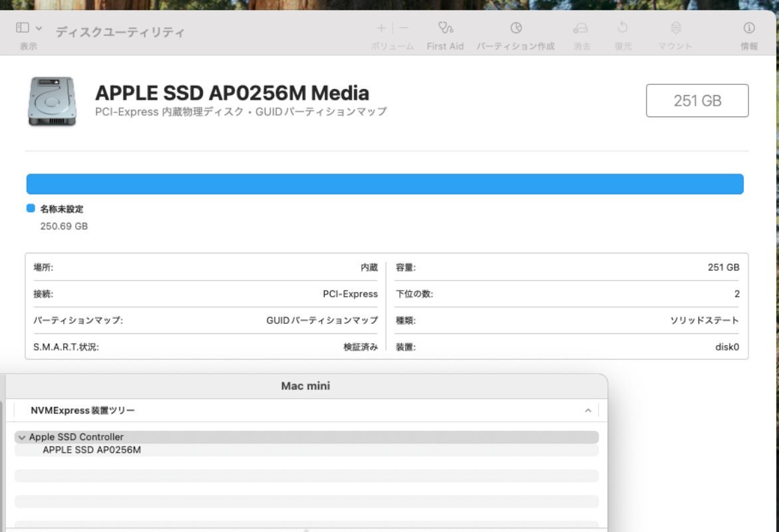The width and height of the screenshot is (779, 532).
Task: Open the 情報 info panel
Action: (749, 28)
